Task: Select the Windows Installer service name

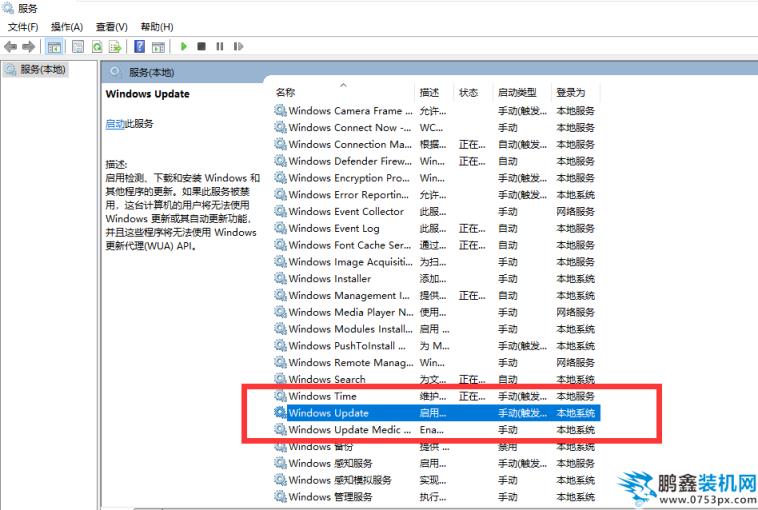Action: pyautogui.click(x=330, y=278)
